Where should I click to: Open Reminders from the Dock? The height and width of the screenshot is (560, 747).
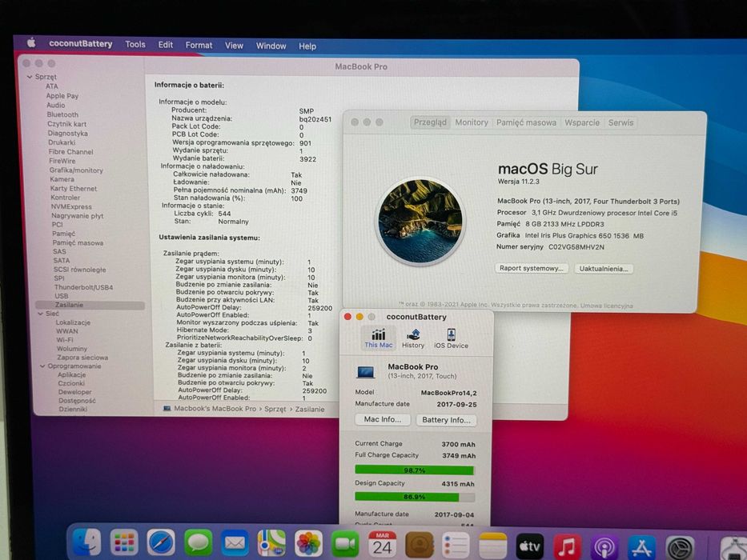coord(456,546)
